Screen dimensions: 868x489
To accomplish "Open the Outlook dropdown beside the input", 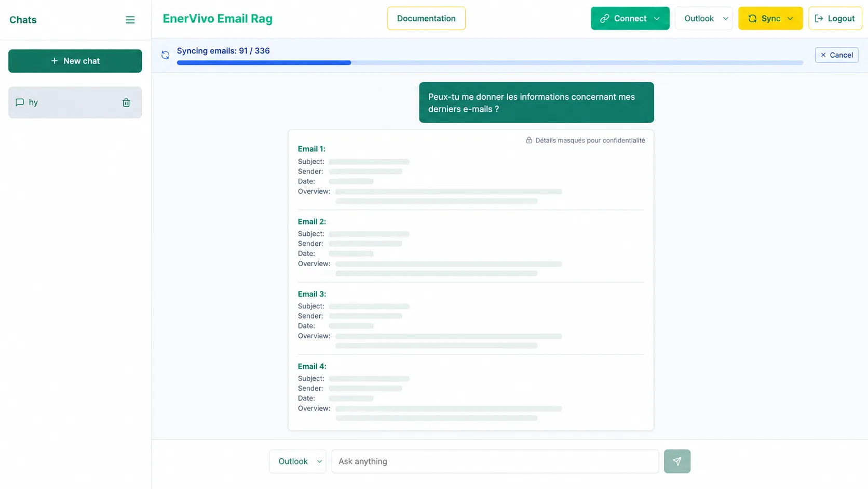I will [297, 461].
